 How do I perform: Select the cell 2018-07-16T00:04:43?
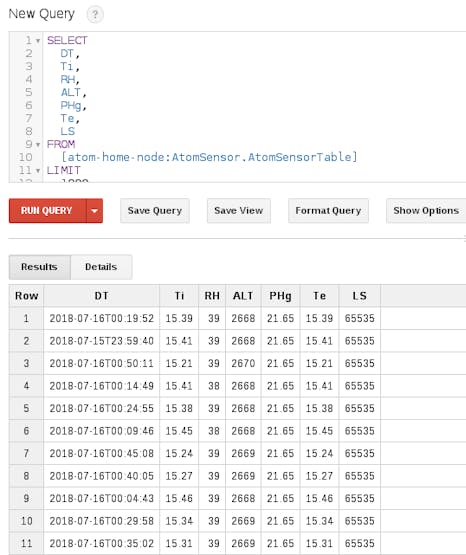click(102, 498)
